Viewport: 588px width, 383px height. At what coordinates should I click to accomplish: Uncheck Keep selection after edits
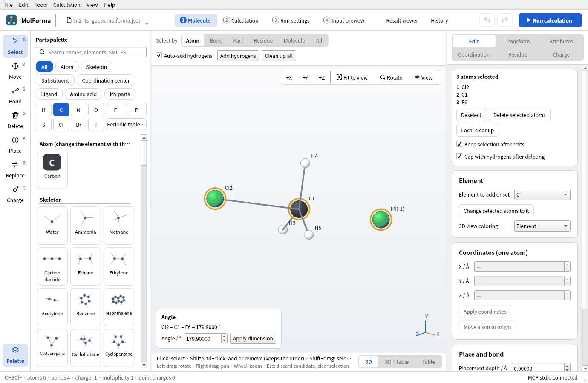pos(459,144)
